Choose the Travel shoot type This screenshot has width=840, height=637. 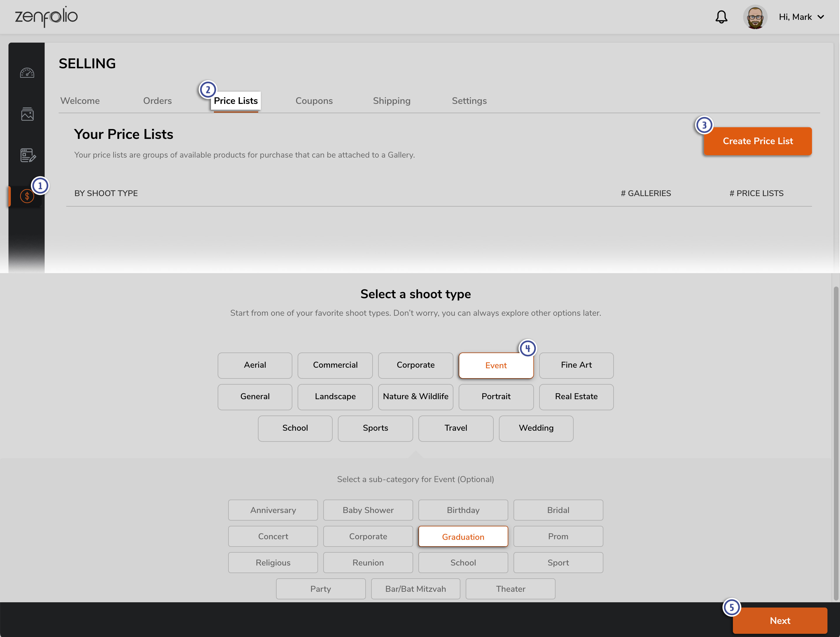pos(456,428)
